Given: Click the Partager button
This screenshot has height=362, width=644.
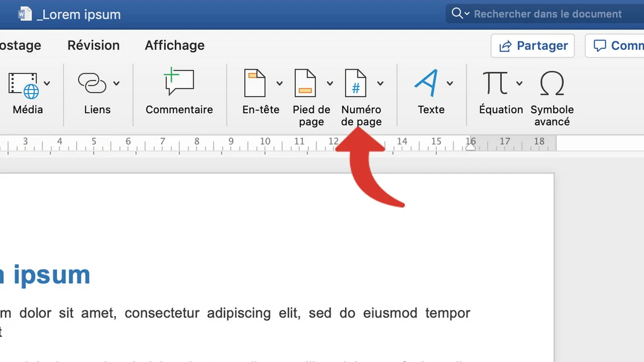Looking at the screenshot, I should [x=533, y=46].
